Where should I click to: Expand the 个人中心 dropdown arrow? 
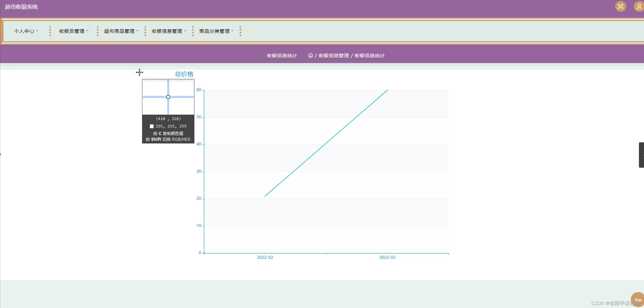(x=37, y=31)
